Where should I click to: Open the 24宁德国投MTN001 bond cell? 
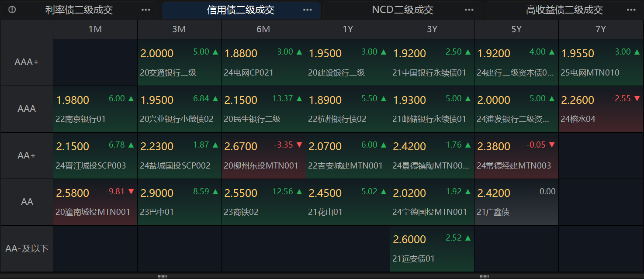tap(432, 202)
